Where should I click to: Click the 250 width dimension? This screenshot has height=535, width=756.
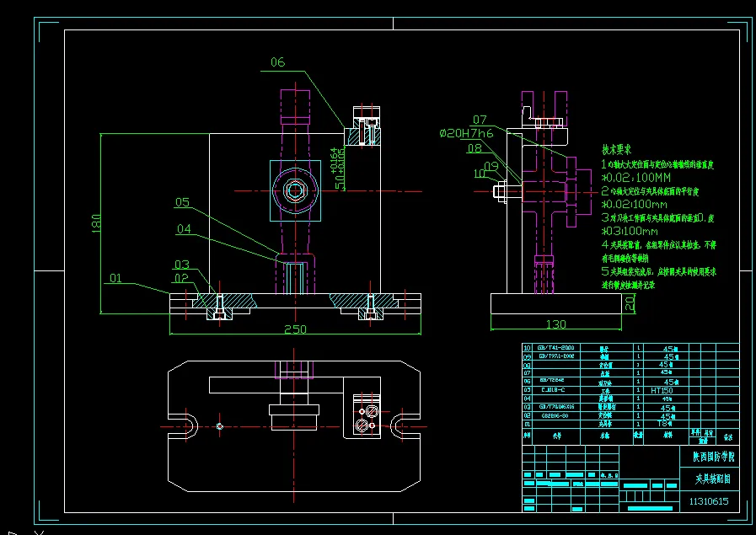pyautogui.click(x=295, y=329)
